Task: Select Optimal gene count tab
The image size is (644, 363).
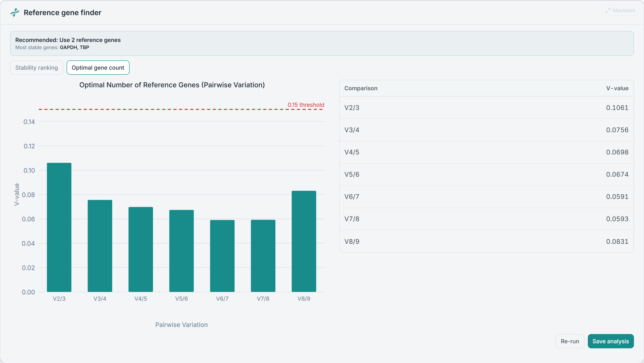Action: tap(98, 68)
